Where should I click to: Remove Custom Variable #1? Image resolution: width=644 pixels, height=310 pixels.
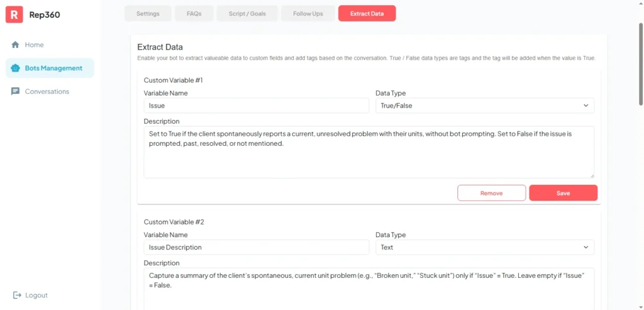(491, 193)
